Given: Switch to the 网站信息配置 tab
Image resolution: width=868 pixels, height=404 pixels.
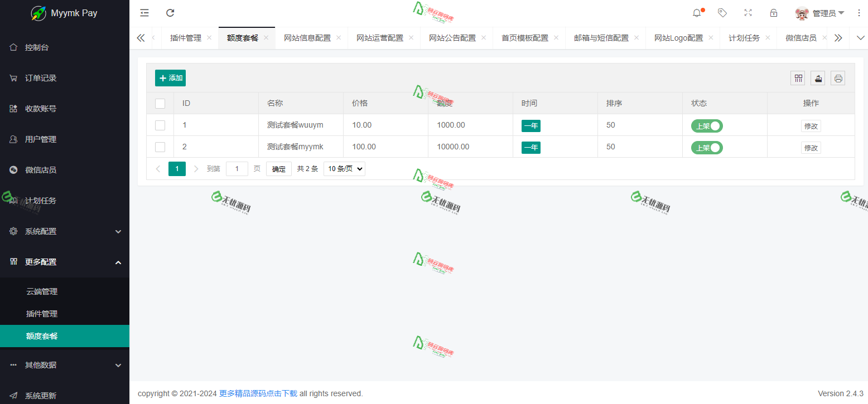Looking at the screenshot, I should click(x=307, y=37).
